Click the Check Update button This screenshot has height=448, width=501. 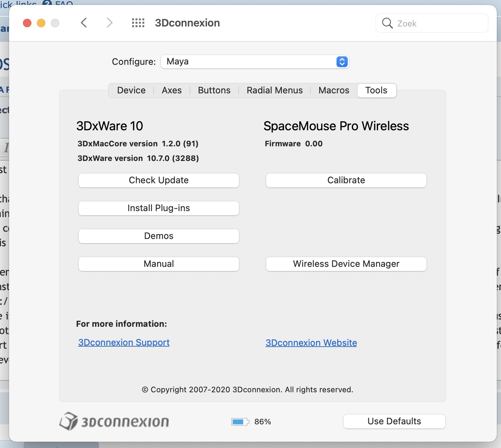[x=159, y=180]
